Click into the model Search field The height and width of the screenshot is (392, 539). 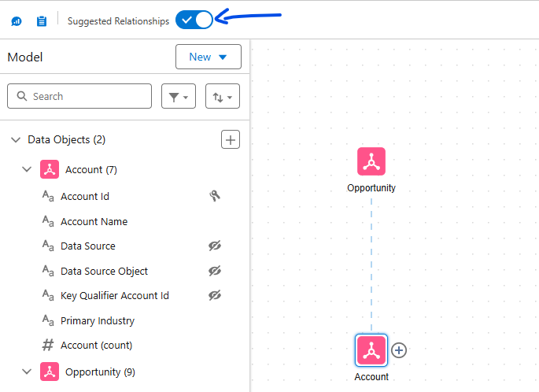(79, 96)
